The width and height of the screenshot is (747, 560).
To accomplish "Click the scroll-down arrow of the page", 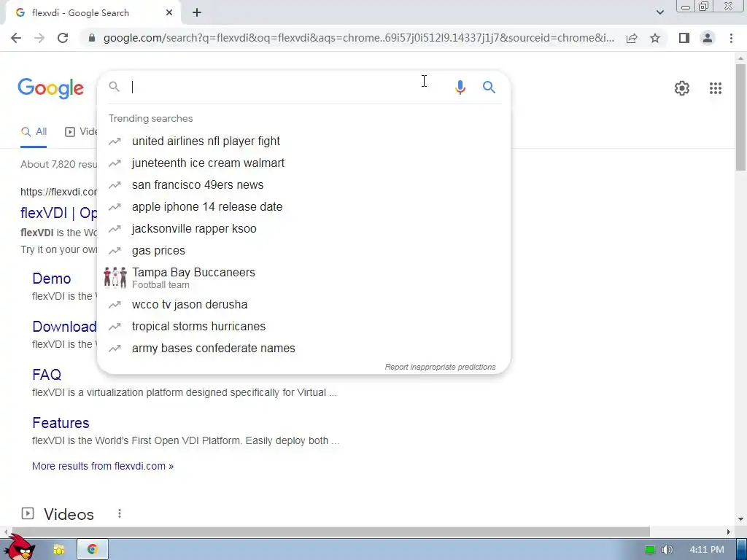I will (740, 519).
